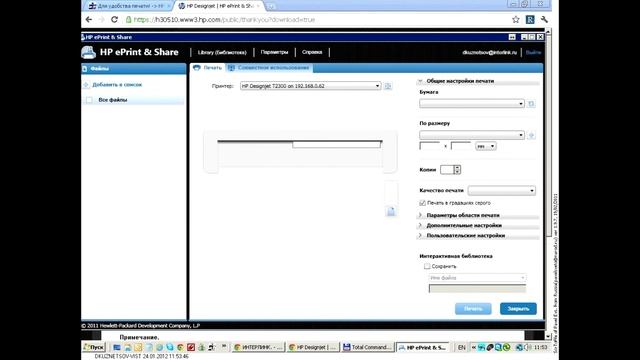Viewport: 640px width, 360px height.
Task: Click the Закрыть button
Action: (x=518, y=309)
